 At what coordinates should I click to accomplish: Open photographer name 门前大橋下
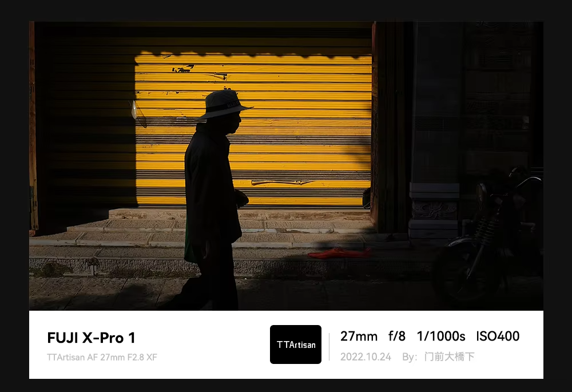pos(450,357)
